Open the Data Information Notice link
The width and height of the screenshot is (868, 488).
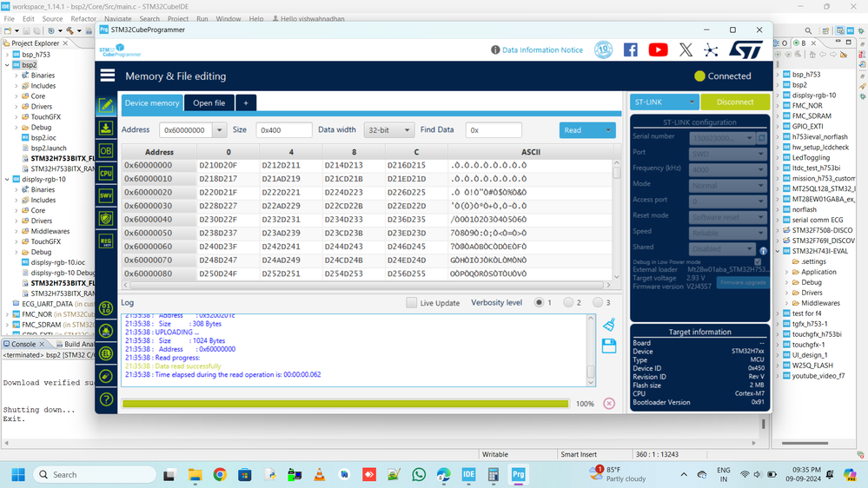tap(542, 49)
